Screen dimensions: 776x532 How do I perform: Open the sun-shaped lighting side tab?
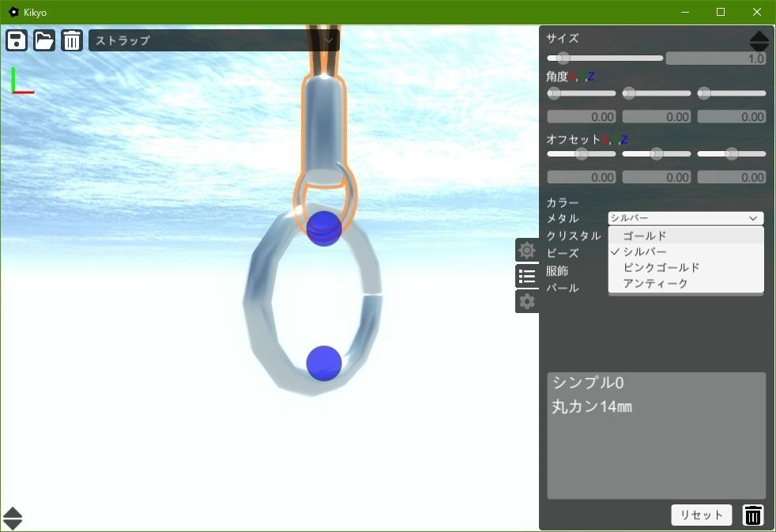pyautogui.click(x=527, y=250)
